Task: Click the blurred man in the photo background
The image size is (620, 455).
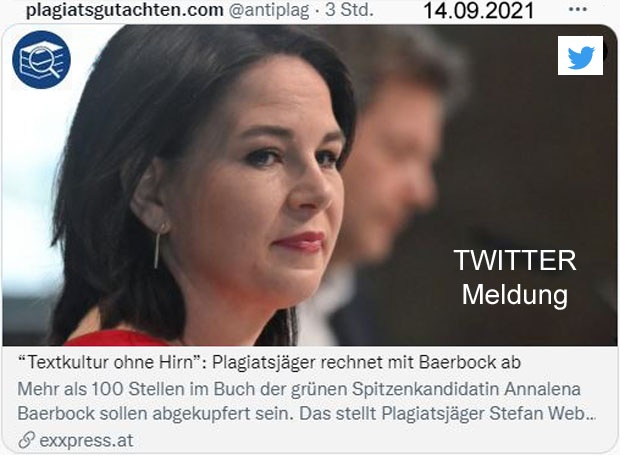Action: 395,158
